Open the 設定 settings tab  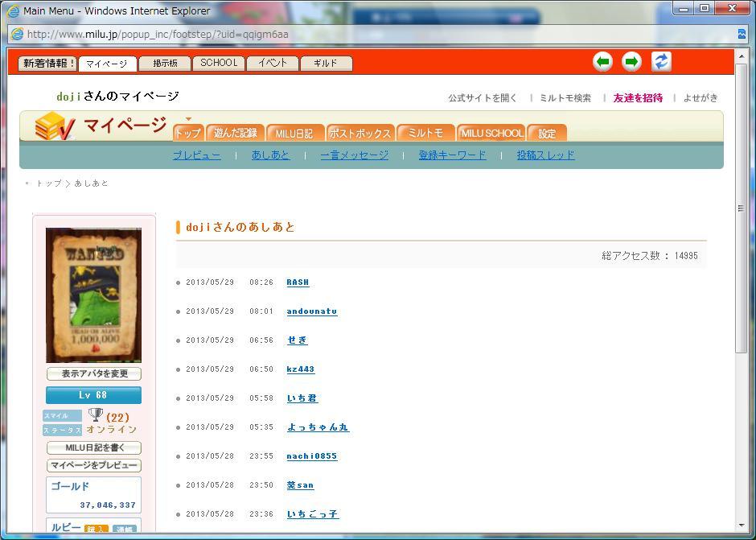547,133
